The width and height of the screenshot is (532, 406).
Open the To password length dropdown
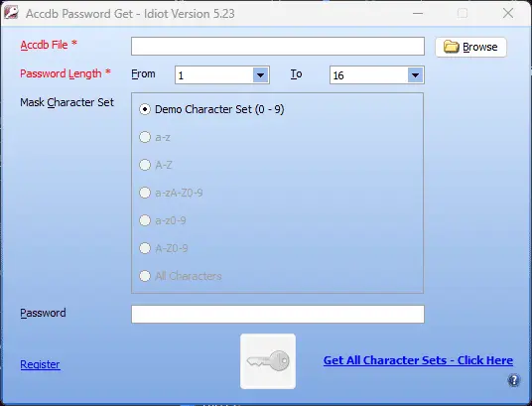click(x=415, y=75)
